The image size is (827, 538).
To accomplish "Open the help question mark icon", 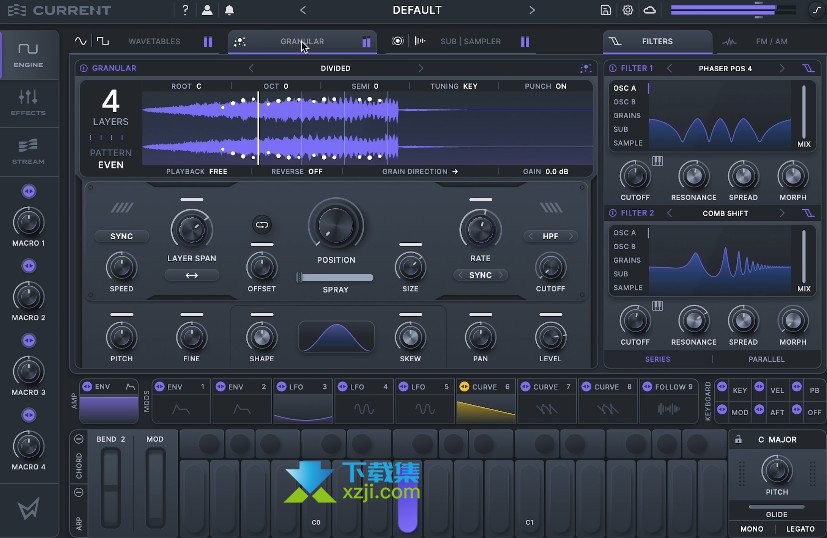I will point(185,10).
